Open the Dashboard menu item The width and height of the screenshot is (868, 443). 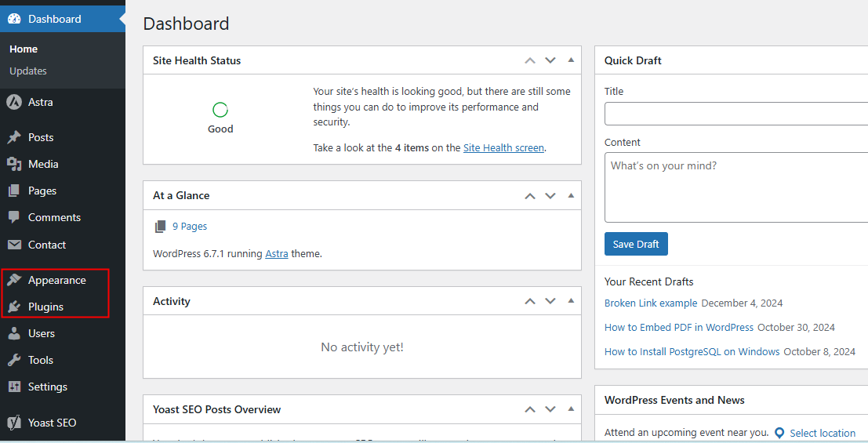[x=63, y=19]
